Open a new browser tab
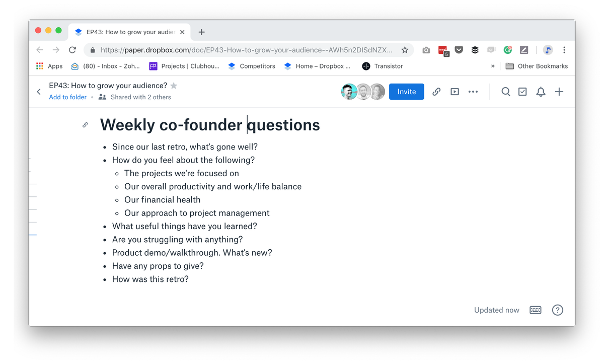The height and width of the screenshot is (364, 604). tap(201, 32)
